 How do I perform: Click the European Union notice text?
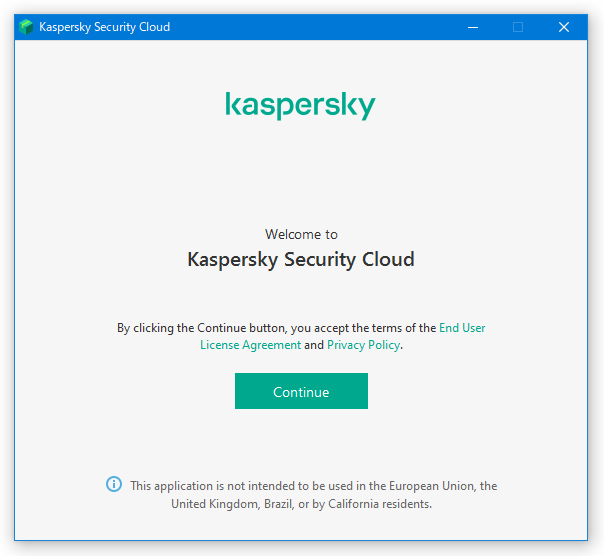pos(314,495)
